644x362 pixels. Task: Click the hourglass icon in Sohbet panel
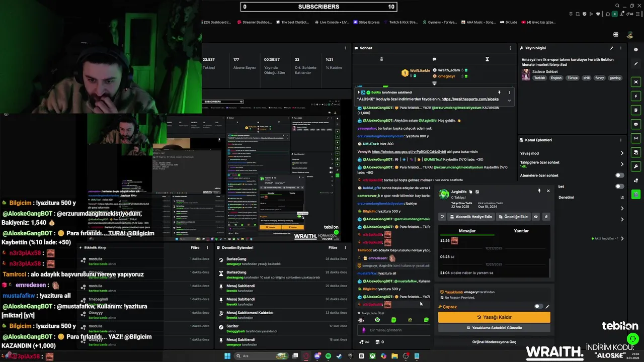click(487, 59)
